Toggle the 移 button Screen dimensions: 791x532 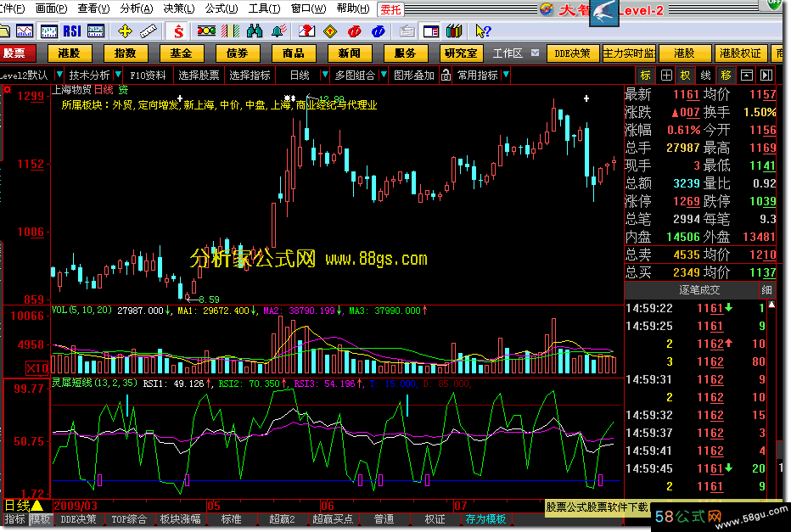[726, 76]
